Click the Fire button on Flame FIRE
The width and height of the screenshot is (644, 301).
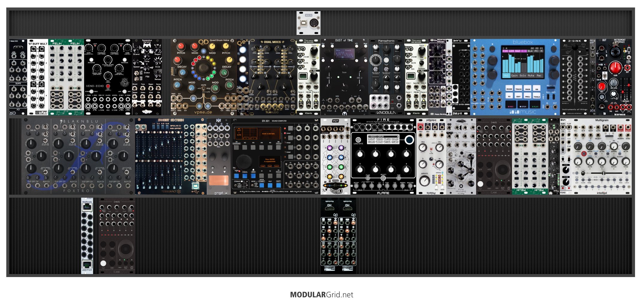399,178
